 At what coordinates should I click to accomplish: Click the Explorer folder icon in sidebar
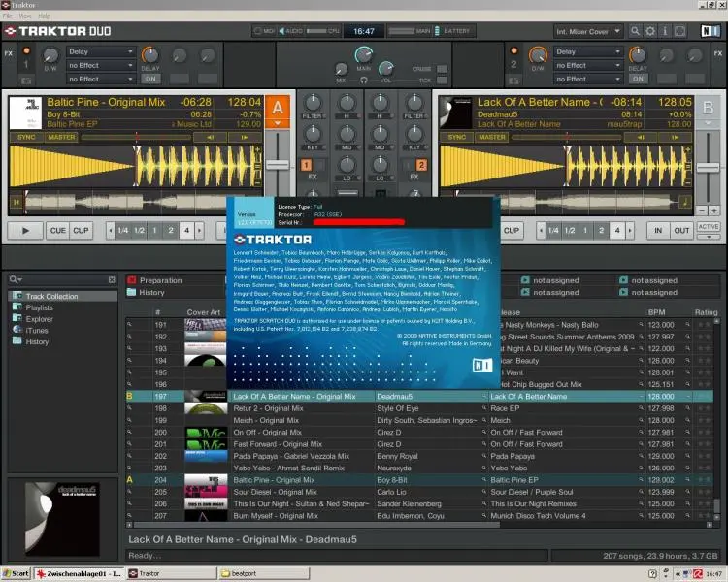pos(17,318)
